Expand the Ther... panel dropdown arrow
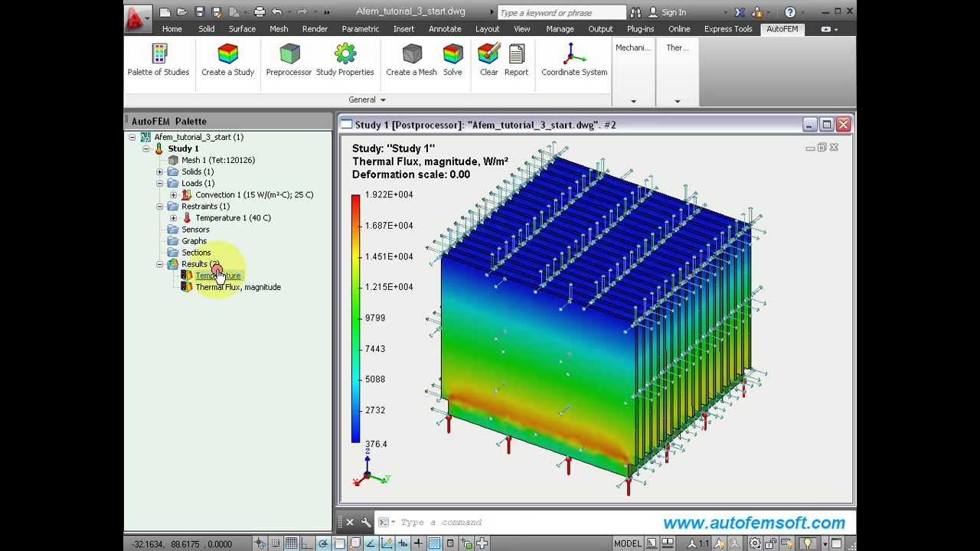This screenshot has height=551, width=980. (x=677, y=101)
